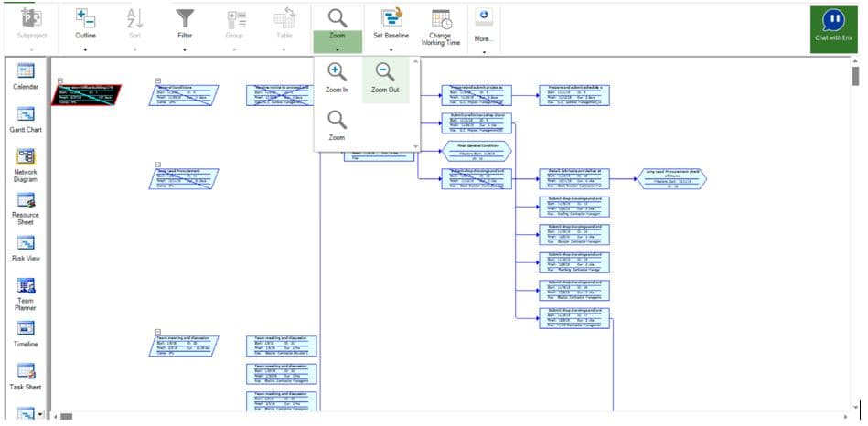Screen dimensions: 868x426
Task: Open the Resource Sheet view
Action: (26, 209)
